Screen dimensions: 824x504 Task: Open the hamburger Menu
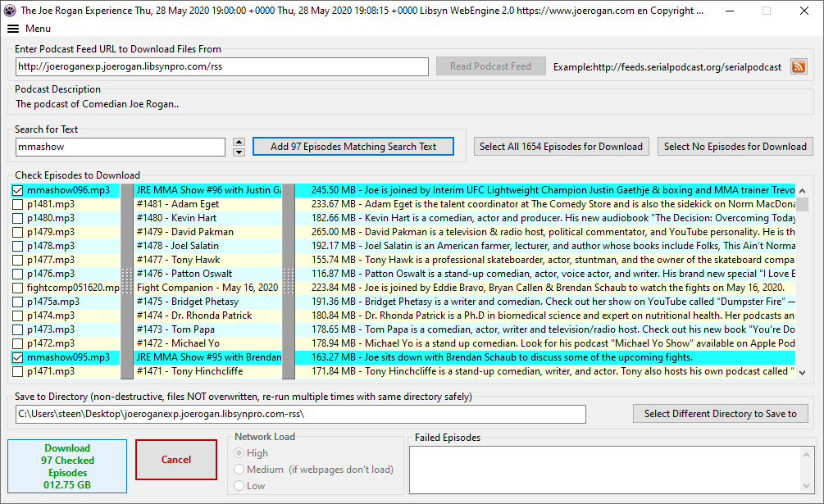point(29,29)
